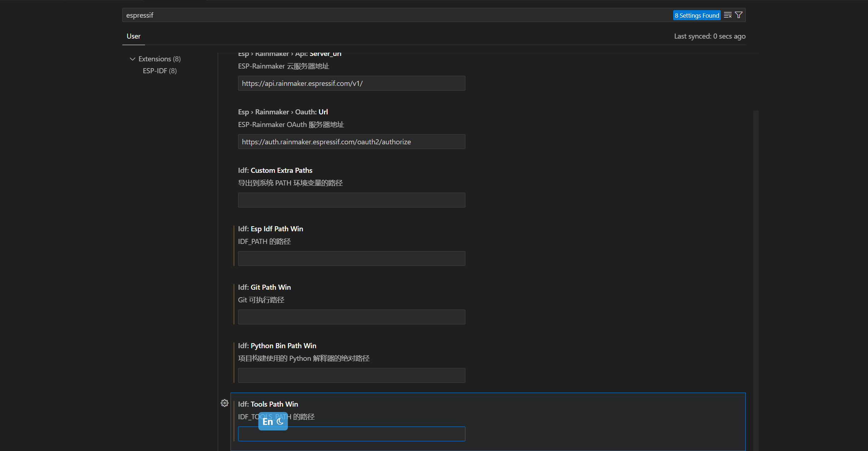Open gear menu for Tools Path Win
The width and height of the screenshot is (868, 451).
pos(224,403)
